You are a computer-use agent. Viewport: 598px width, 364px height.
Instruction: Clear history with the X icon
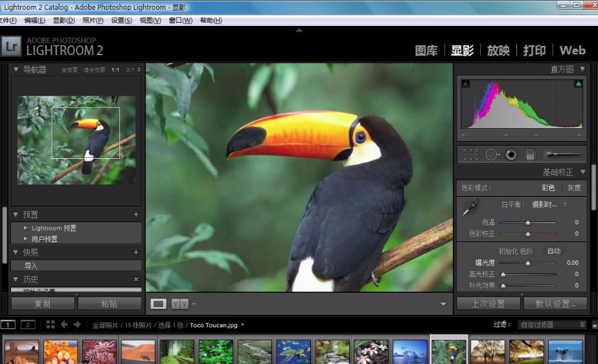136,279
